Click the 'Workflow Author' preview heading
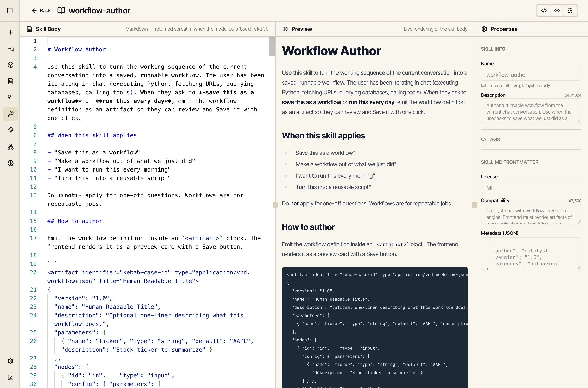 [331, 51]
